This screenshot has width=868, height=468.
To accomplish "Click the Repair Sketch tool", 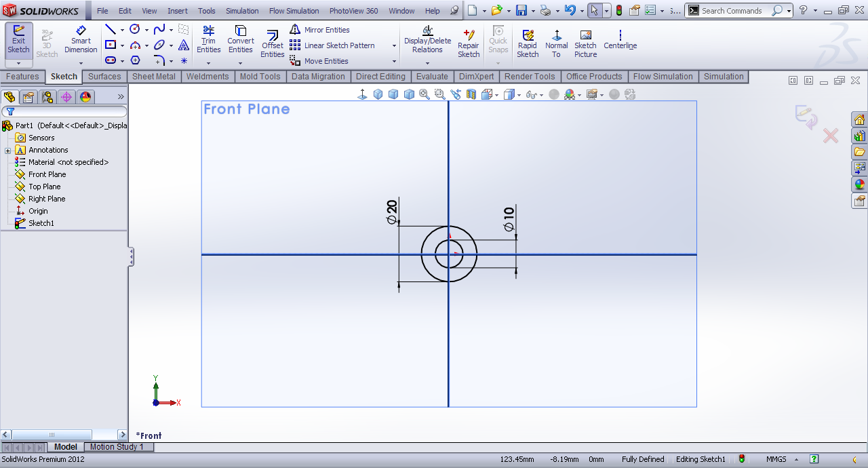I will [469, 44].
